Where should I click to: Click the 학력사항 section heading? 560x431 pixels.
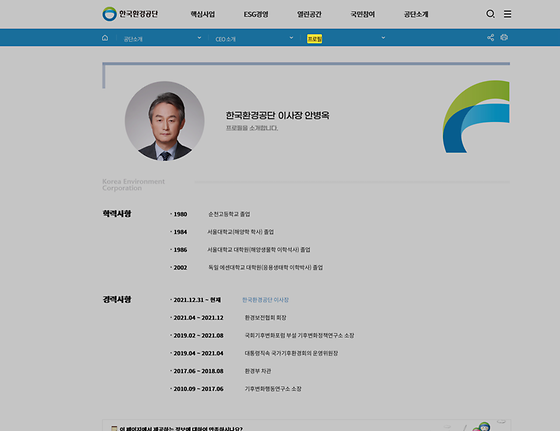point(117,214)
